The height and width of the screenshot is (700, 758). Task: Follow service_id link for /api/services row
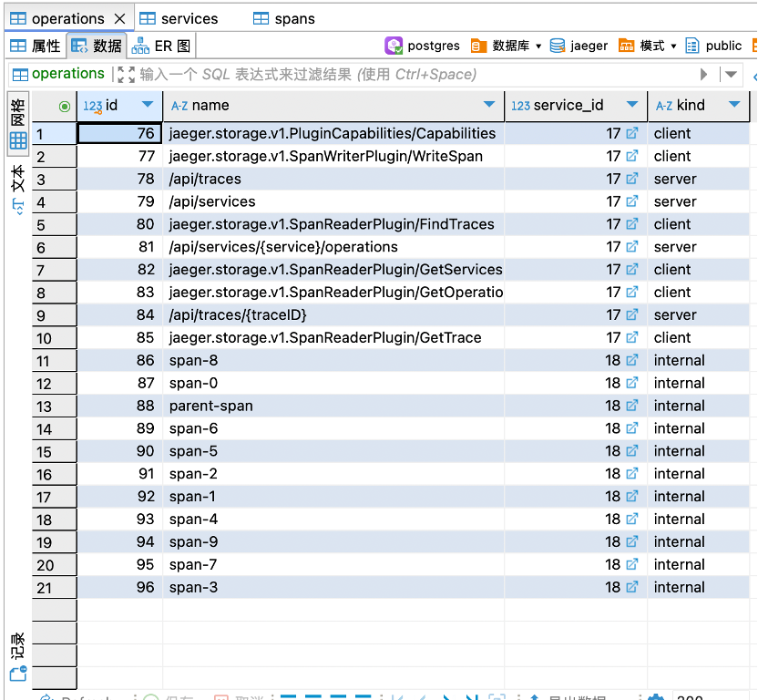pos(632,201)
